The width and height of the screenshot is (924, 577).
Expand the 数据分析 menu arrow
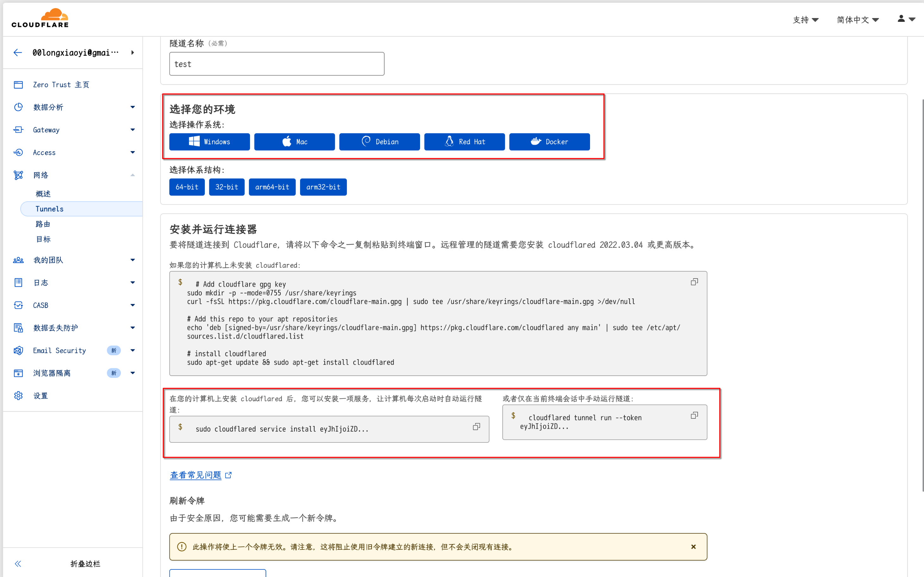click(x=132, y=107)
